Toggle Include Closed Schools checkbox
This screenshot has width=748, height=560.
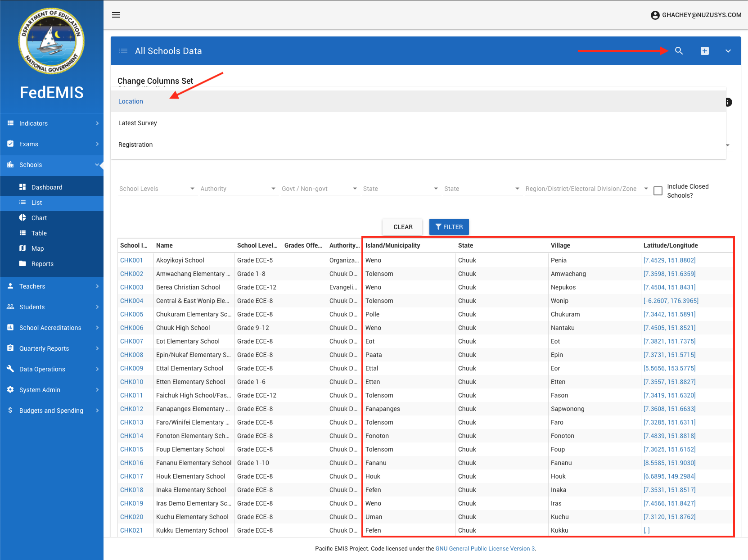[658, 191]
